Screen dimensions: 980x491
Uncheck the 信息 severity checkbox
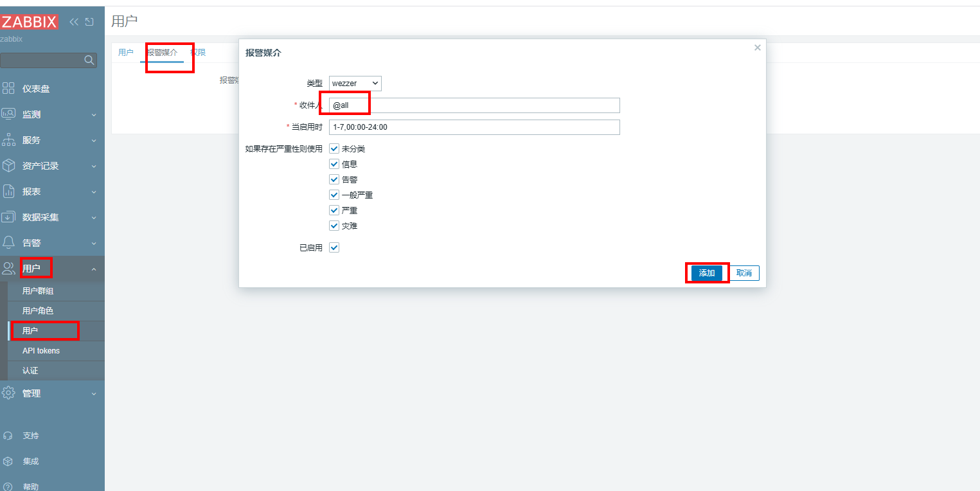(334, 164)
